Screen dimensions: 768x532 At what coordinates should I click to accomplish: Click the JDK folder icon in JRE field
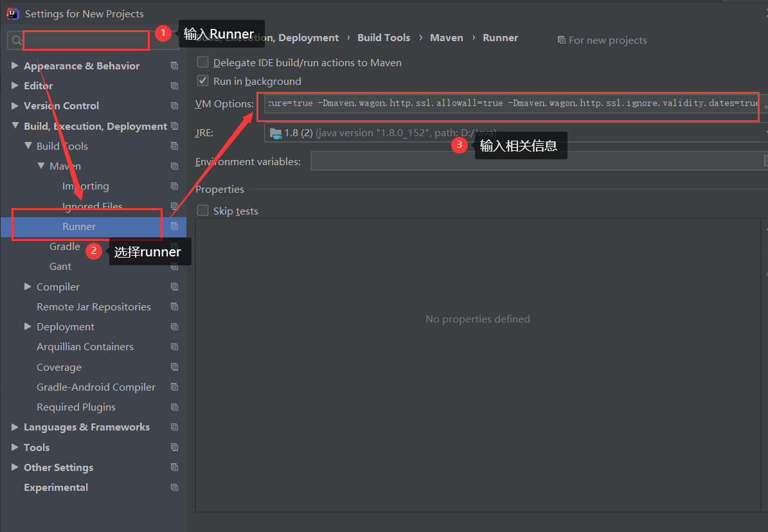[x=276, y=133]
